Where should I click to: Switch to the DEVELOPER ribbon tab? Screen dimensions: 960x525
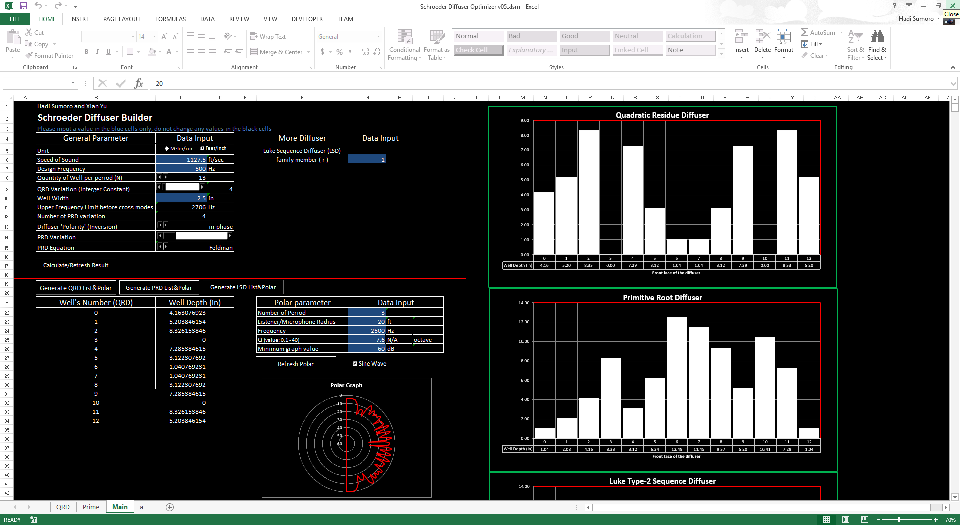[x=307, y=19]
